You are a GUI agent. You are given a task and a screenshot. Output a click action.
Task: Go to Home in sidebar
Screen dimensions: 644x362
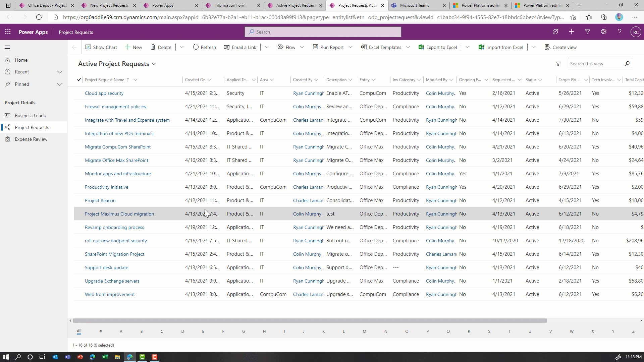point(34,60)
